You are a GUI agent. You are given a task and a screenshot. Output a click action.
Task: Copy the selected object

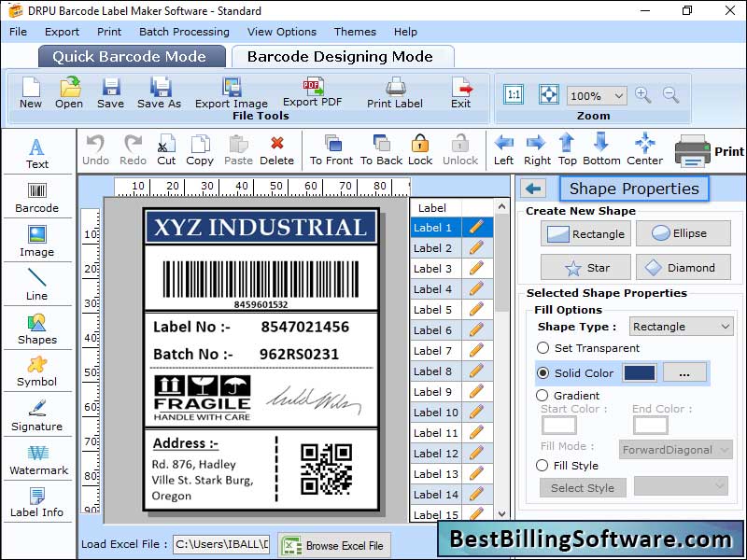(x=200, y=150)
